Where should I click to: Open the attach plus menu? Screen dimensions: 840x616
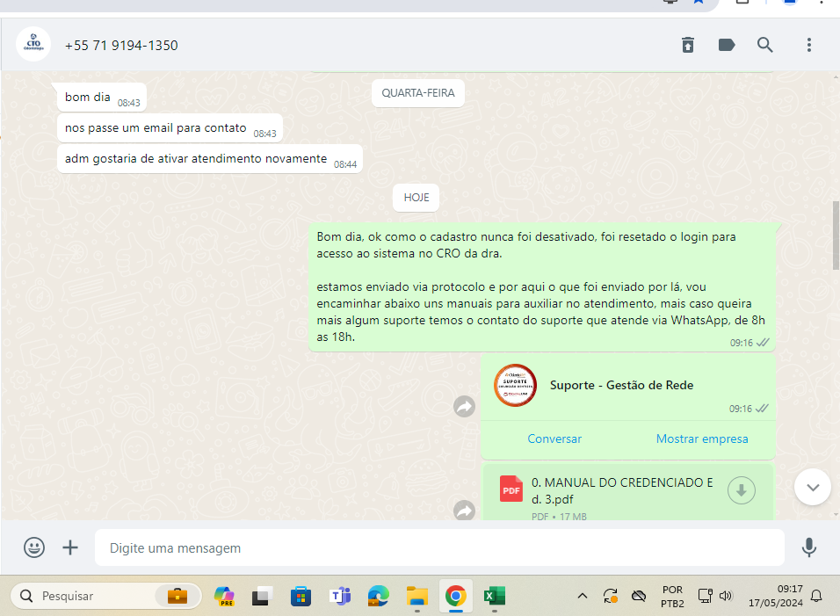70,547
